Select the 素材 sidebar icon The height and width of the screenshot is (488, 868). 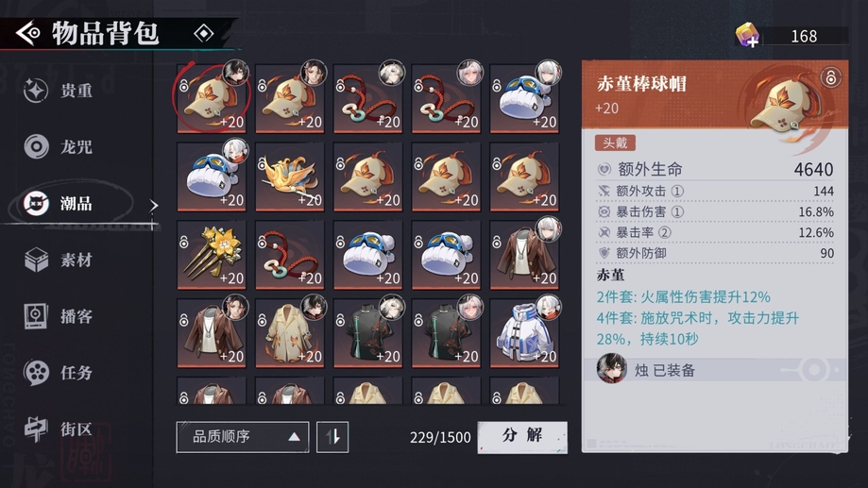coord(37,260)
